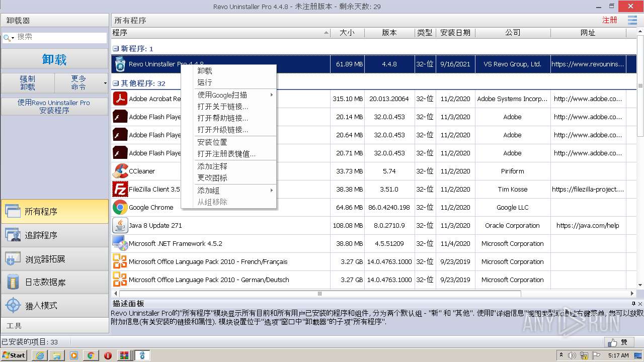Click the vertical scrollbar down arrow
The height and width of the screenshot is (362, 644).
[640, 286]
